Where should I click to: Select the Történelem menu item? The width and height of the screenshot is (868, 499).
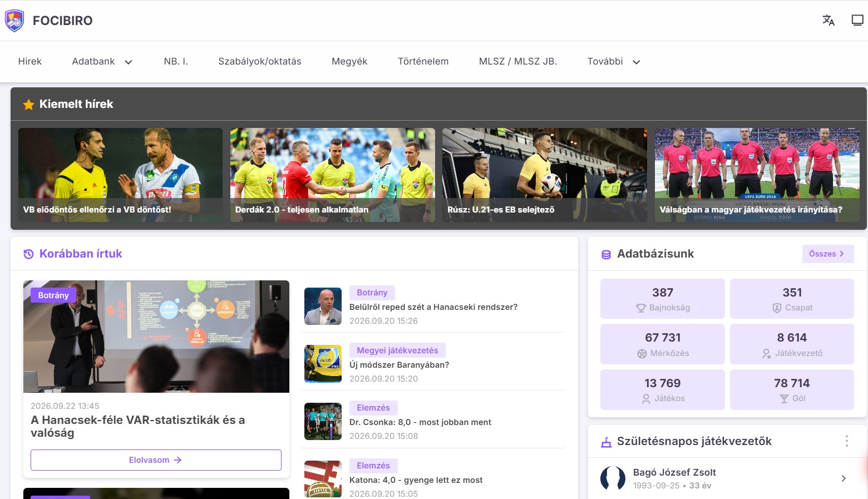[423, 62]
